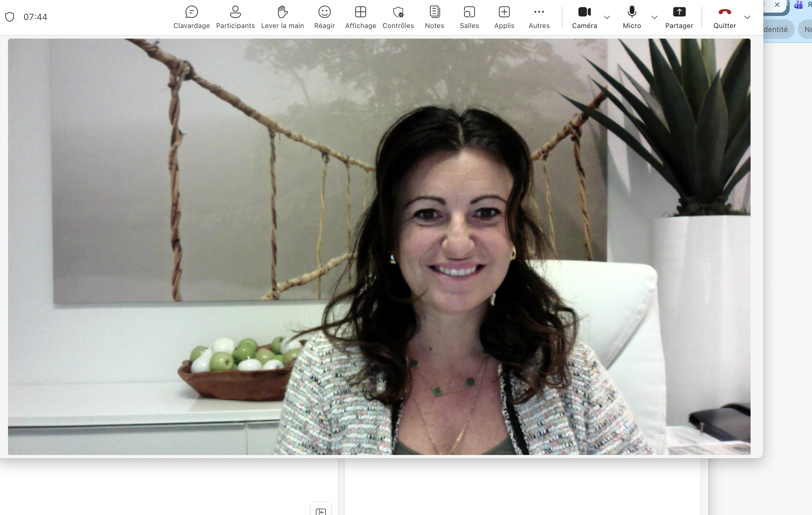The image size is (812, 515).
Task: Expand microphone options chevron next to Micro
Action: pos(654,17)
